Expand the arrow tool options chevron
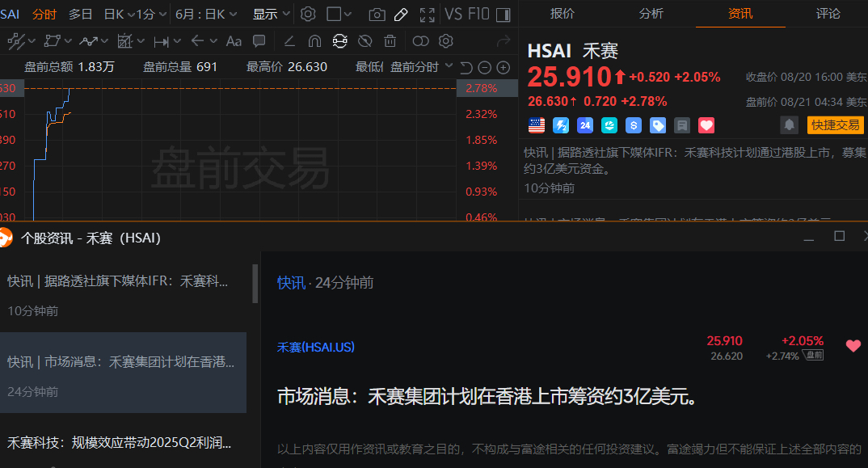Screen dimensions: 868x468 coord(213,41)
